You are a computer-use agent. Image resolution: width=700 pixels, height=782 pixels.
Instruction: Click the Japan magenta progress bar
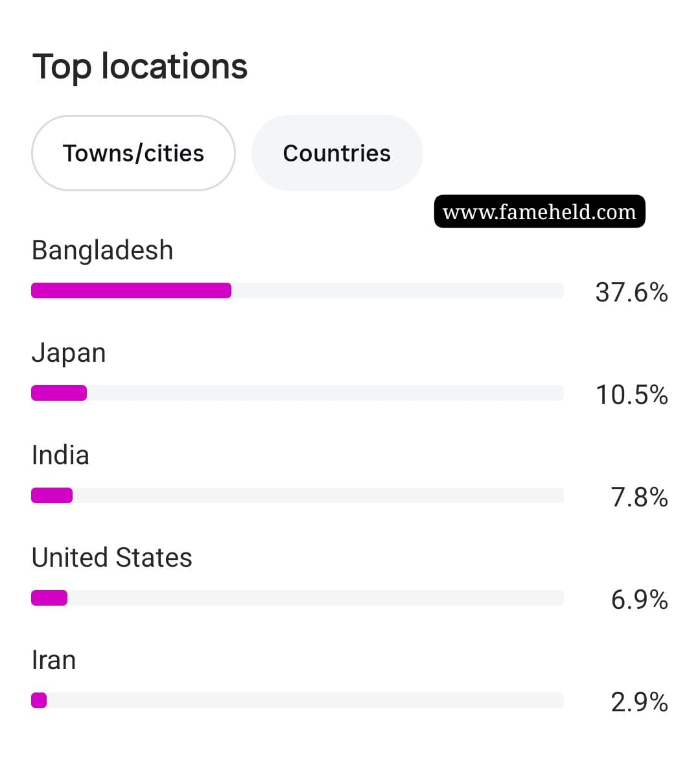point(59,393)
